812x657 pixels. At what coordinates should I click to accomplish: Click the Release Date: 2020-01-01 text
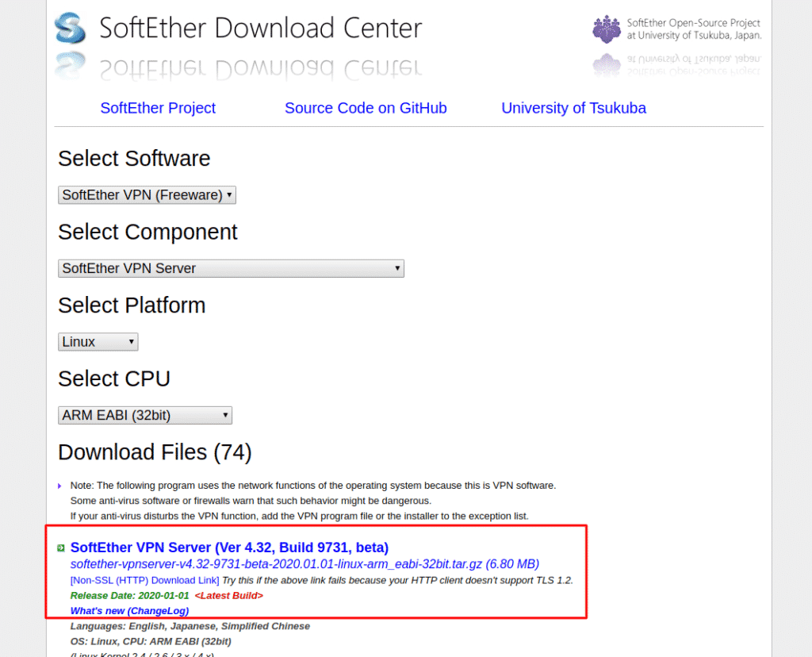(129, 596)
